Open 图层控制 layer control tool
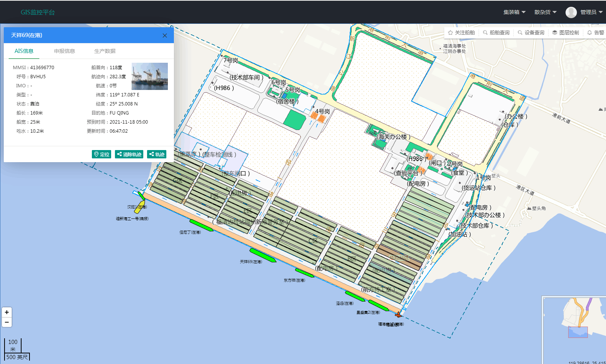This screenshot has height=364, width=606. pyautogui.click(x=566, y=33)
